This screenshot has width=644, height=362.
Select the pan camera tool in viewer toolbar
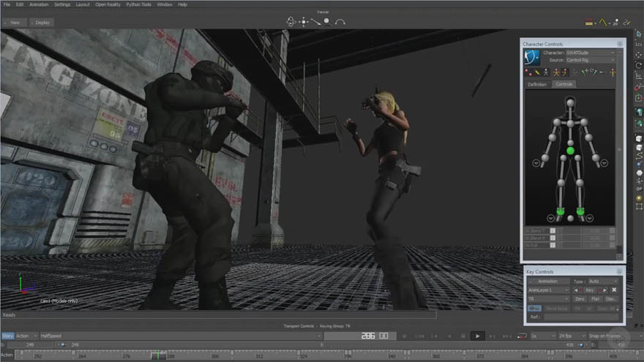point(304,22)
